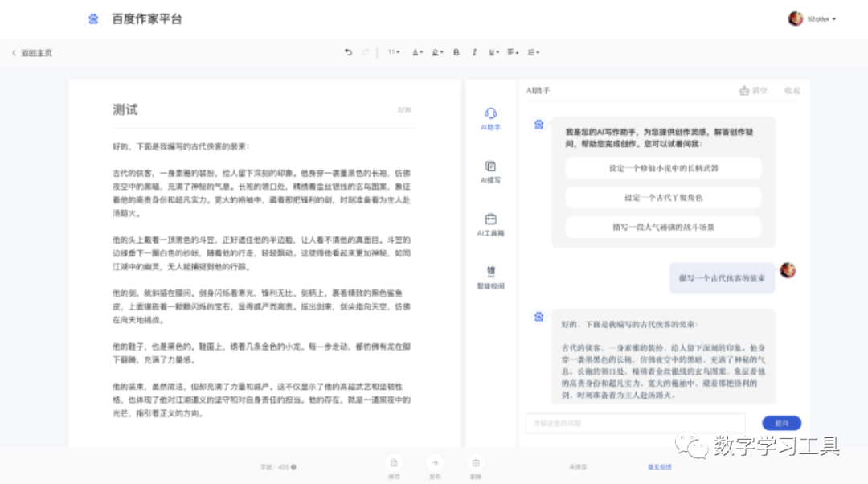Open the font color dropdown

click(x=417, y=52)
